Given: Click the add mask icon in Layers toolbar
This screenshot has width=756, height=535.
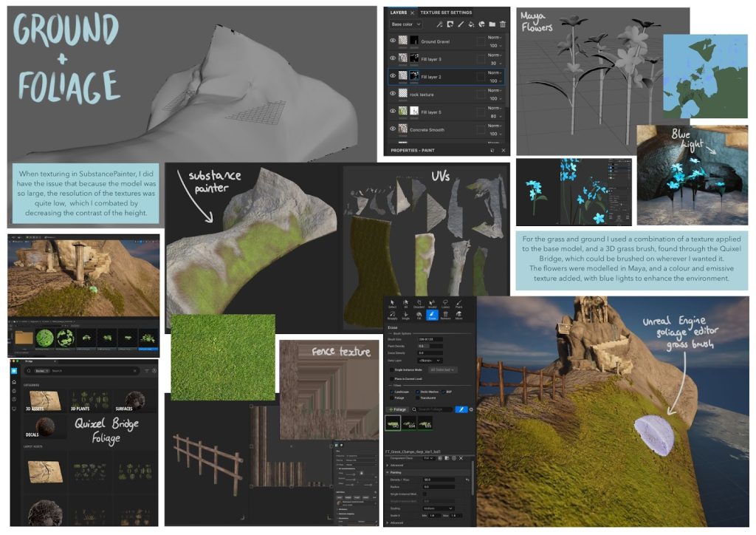Looking at the screenshot, I should (450, 24).
